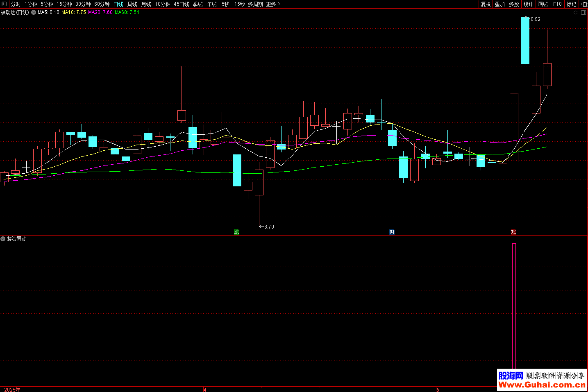Switch to 分时 view
The height and width of the screenshot is (392, 588).
(16, 4)
